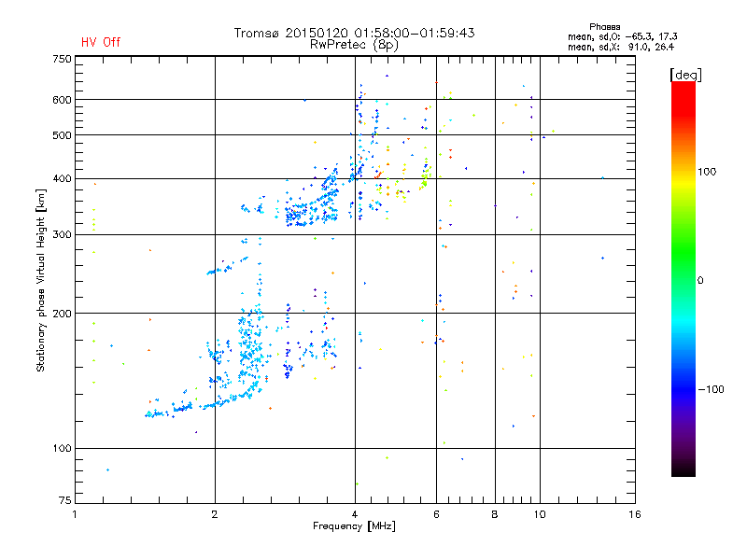Screen dimensions: 747x560
Task: Click the x-axis '1' tick label
Action: coord(75,514)
